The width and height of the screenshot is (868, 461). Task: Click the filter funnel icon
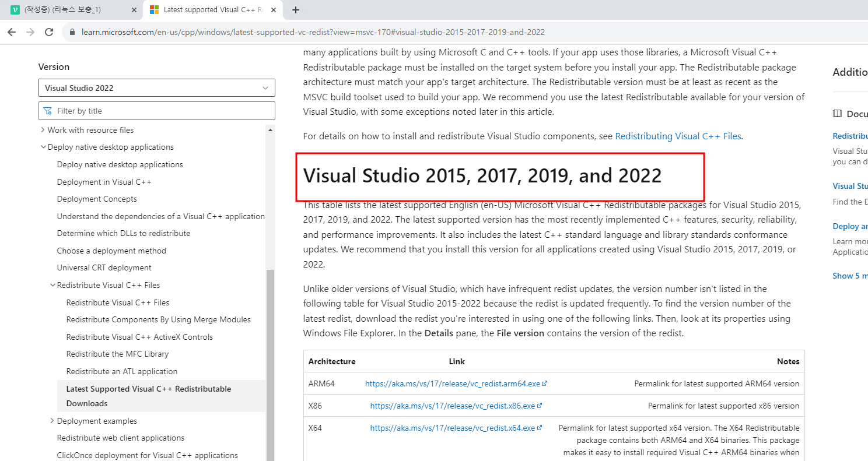pos(48,111)
